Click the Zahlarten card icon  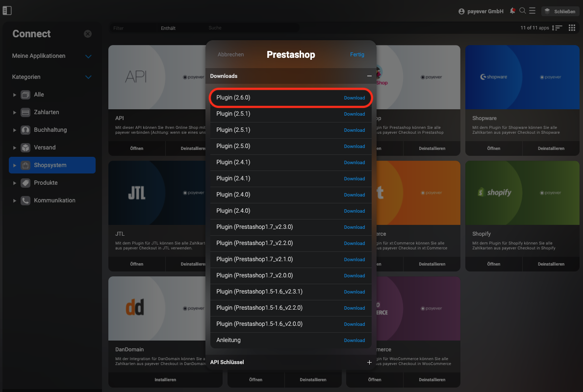(25, 112)
